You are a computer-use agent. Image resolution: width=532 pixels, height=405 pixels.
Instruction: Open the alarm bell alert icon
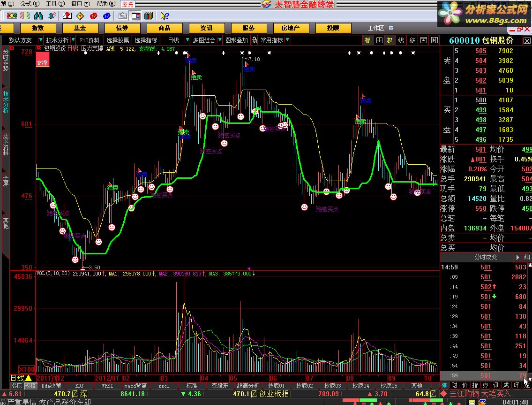(52, 16)
